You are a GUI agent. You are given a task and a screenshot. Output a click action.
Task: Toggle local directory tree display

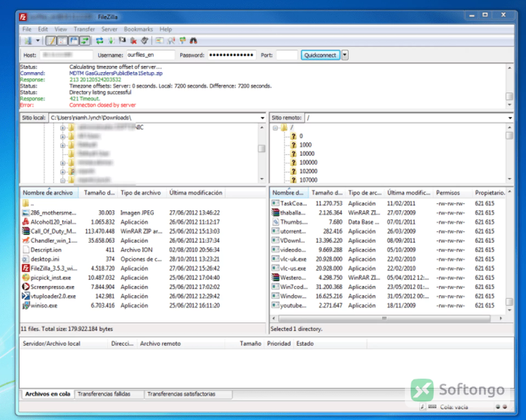coord(62,41)
